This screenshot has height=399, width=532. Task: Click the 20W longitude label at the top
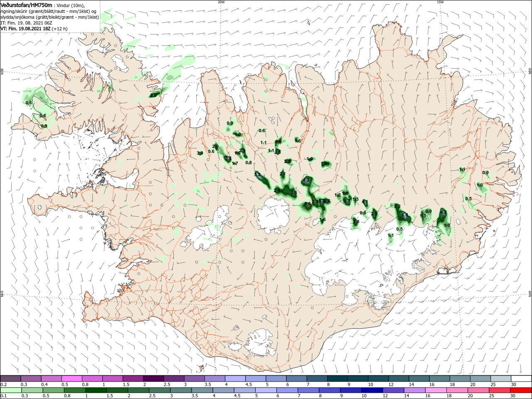221,2
